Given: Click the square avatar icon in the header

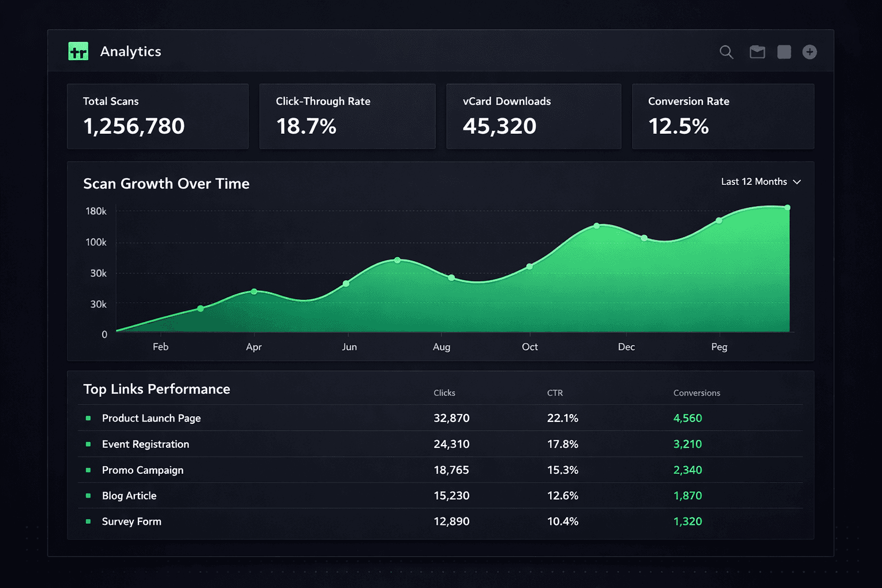Looking at the screenshot, I should pos(784,52).
